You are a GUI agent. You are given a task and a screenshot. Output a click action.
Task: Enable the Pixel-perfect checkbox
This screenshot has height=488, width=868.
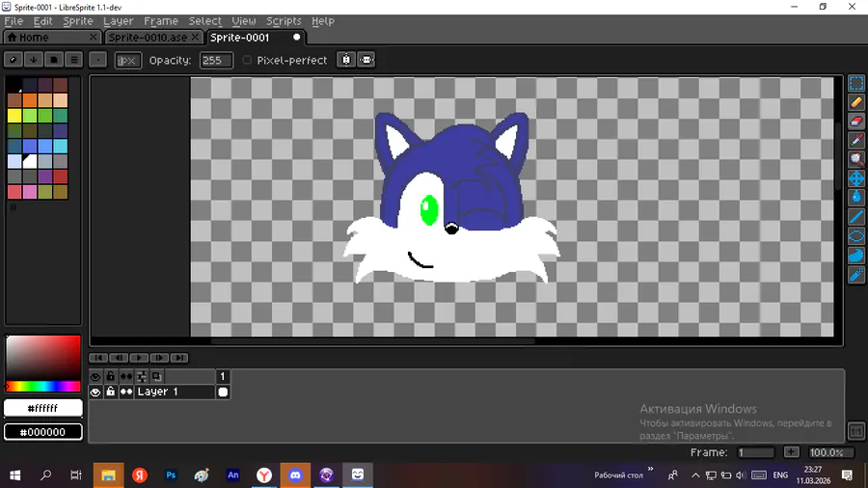pos(247,61)
